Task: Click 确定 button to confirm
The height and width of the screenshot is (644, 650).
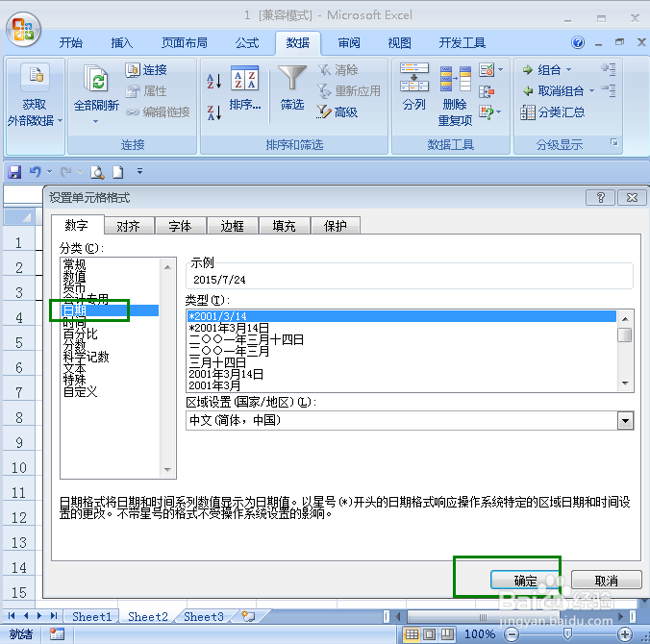Action: [x=525, y=581]
